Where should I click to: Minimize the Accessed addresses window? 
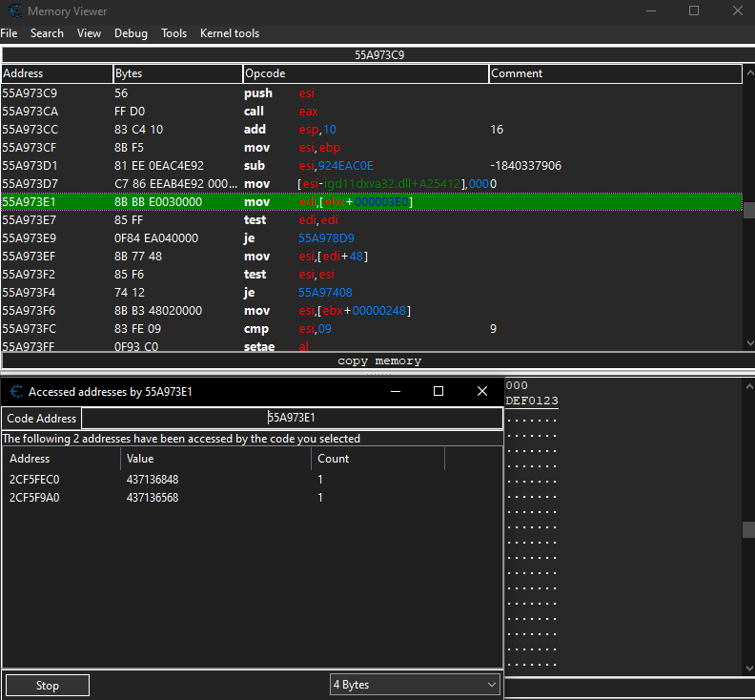pyautogui.click(x=396, y=391)
